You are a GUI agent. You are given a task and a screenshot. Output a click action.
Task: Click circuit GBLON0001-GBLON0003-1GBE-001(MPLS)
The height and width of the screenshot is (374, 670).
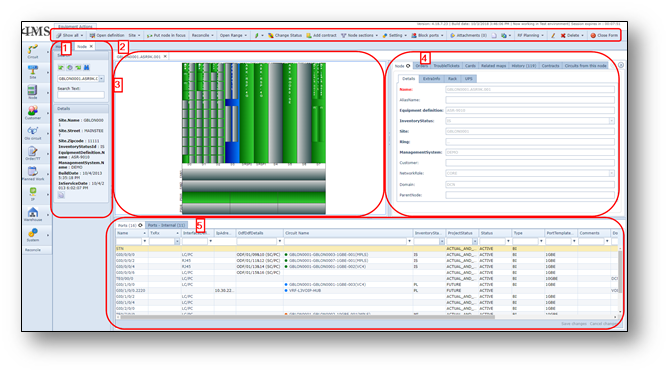[328, 255]
